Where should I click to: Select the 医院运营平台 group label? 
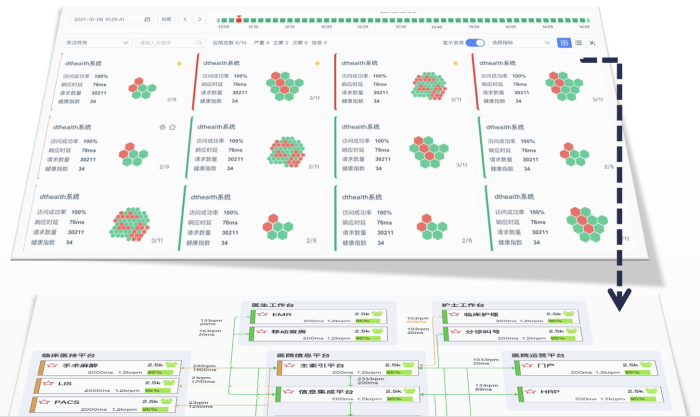pos(538,355)
